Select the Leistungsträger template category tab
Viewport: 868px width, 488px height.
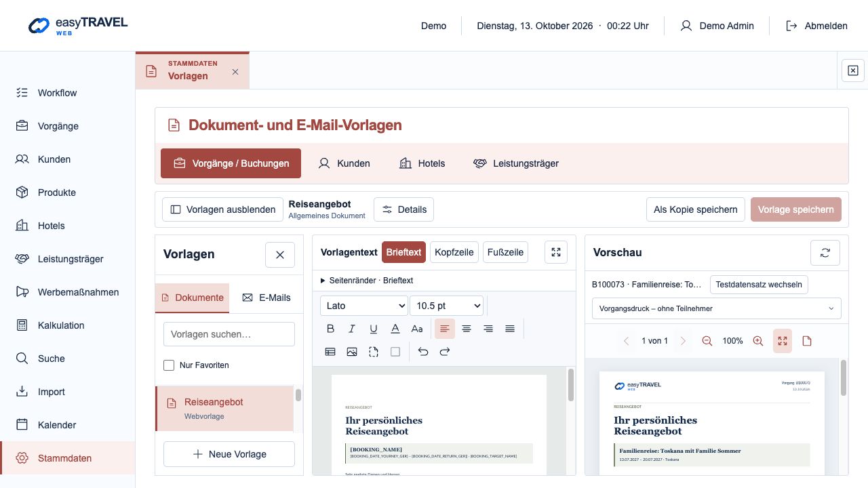(516, 163)
